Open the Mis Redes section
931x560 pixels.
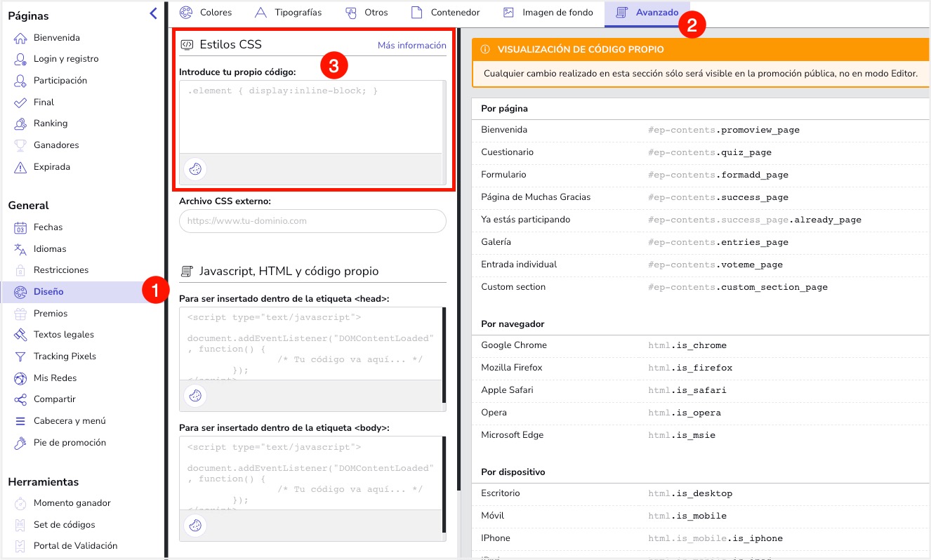click(55, 378)
